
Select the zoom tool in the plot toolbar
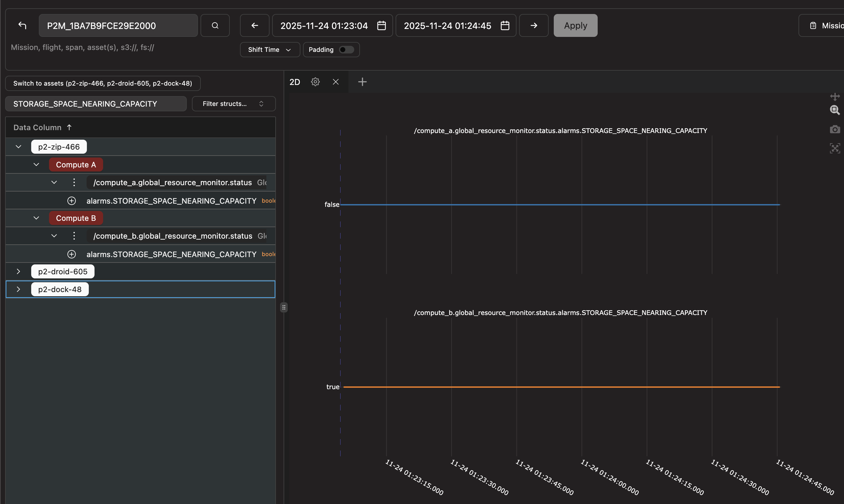[835, 110]
